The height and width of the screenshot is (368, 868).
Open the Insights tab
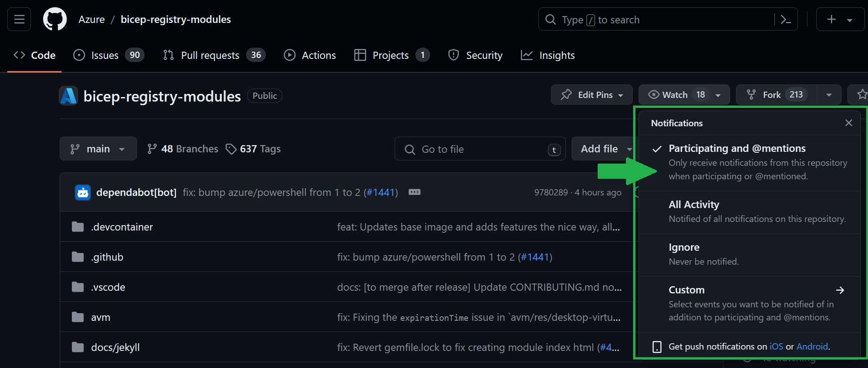coord(548,55)
